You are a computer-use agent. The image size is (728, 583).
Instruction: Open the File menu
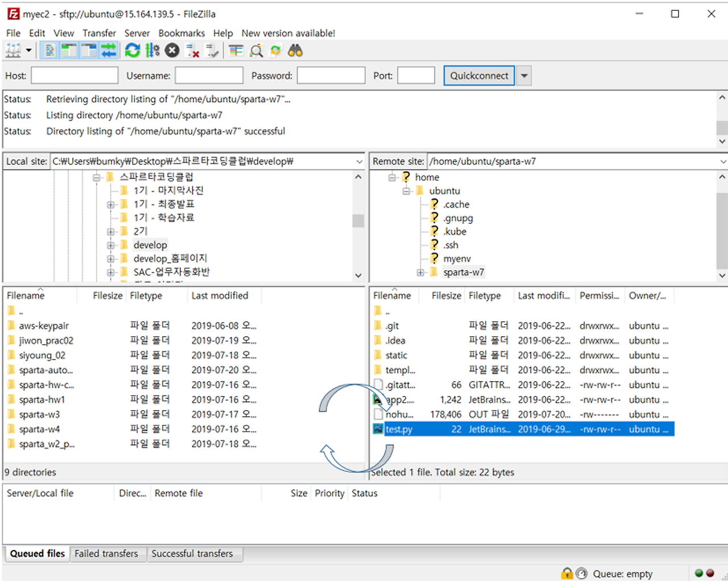click(x=13, y=33)
